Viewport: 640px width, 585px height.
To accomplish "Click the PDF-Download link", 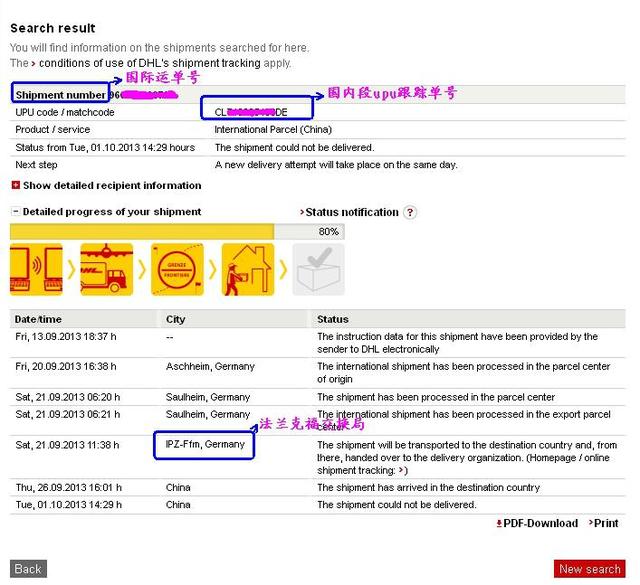I will tap(537, 523).
